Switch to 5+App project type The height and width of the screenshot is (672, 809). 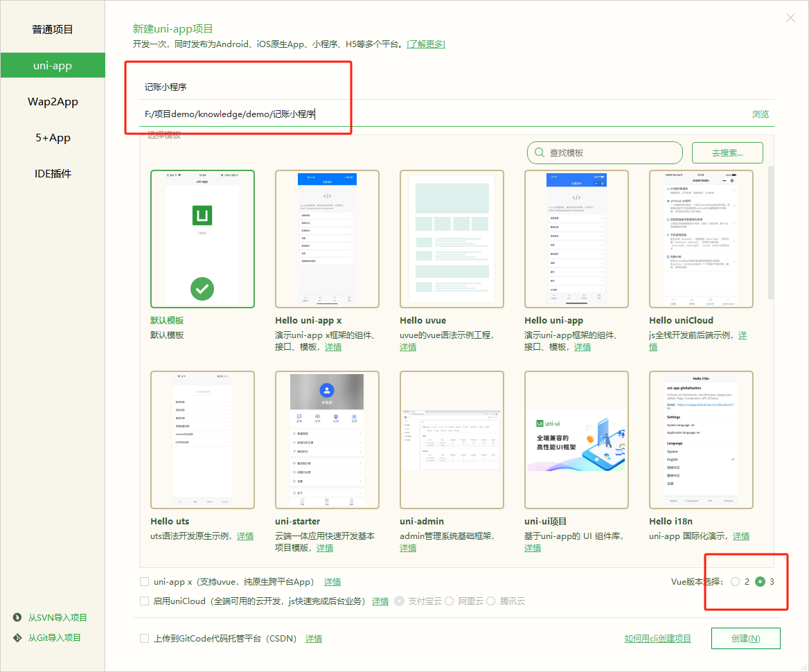53,138
